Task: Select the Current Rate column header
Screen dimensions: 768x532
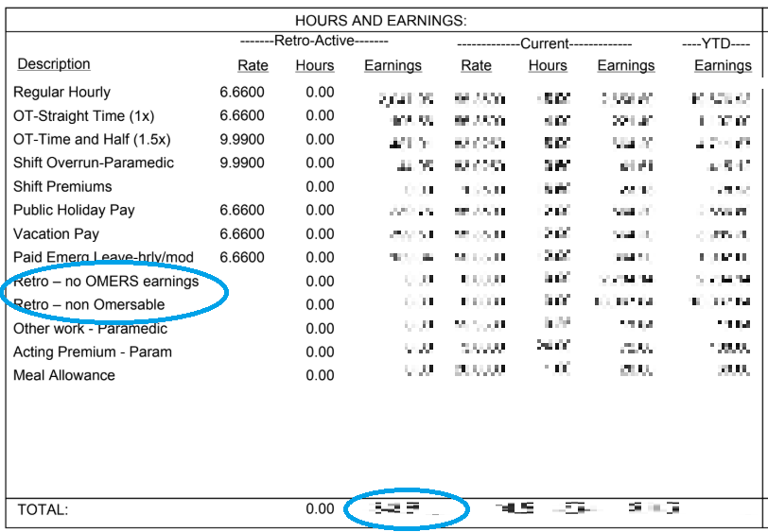Action: pyautogui.click(x=476, y=65)
